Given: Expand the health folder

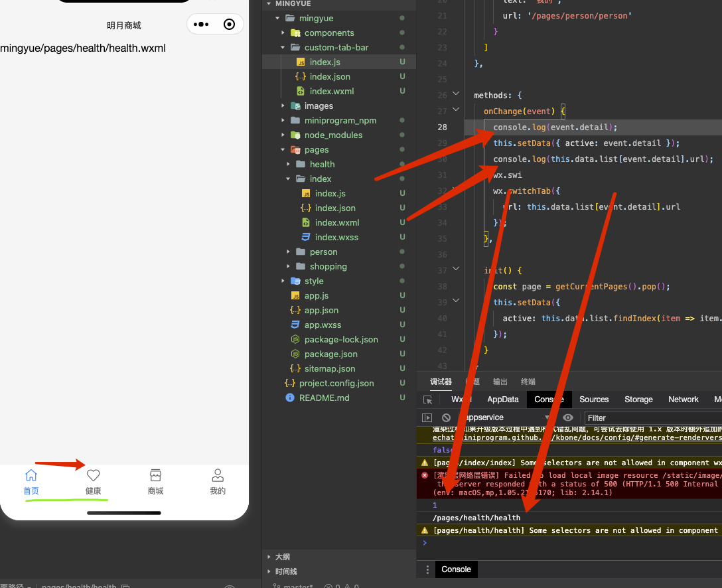Looking at the screenshot, I should pyautogui.click(x=288, y=164).
